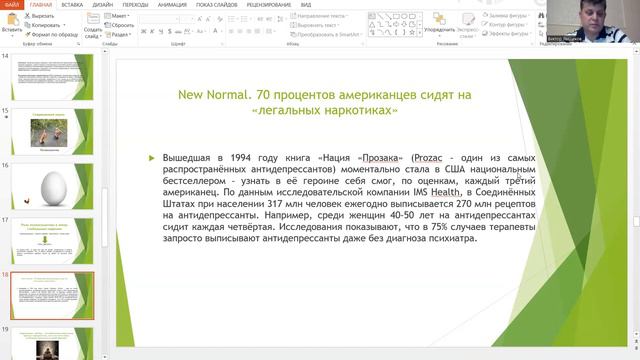Viewport: 640px width, 360px height.
Task: Select the text box shape in gallery
Action: pyautogui.click(x=372, y=16)
